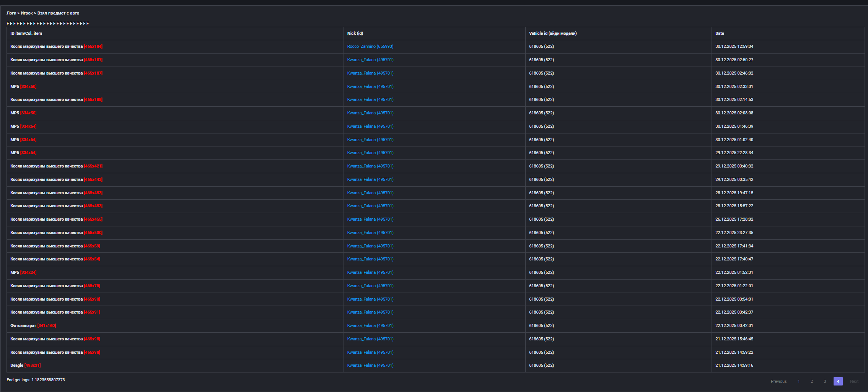Select the Deagle [498x21] item cell

coord(25,366)
